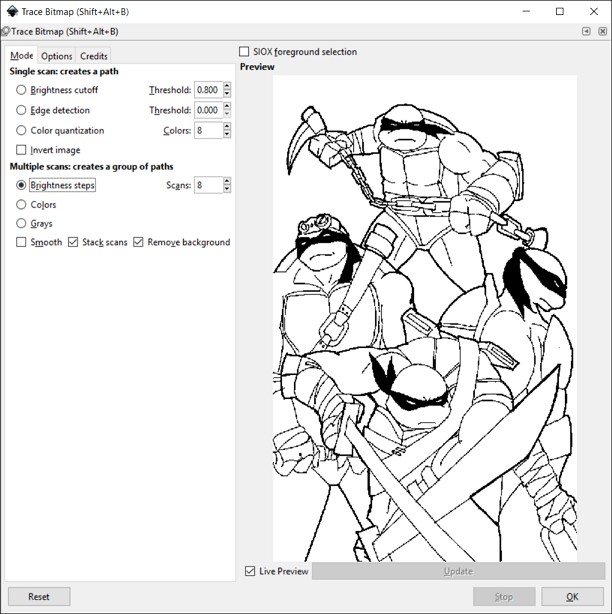Maximize the Trace Bitmap window
Screen dimensions: 612x614
click(x=560, y=11)
